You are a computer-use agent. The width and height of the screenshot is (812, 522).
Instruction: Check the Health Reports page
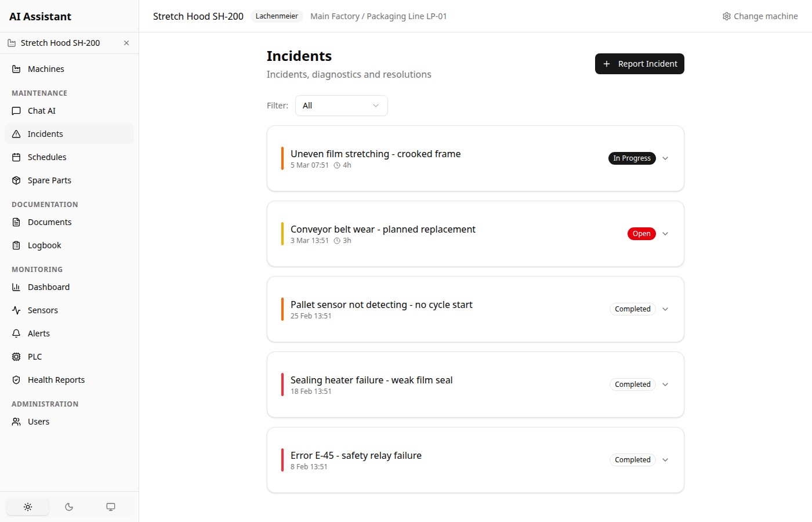55,379
